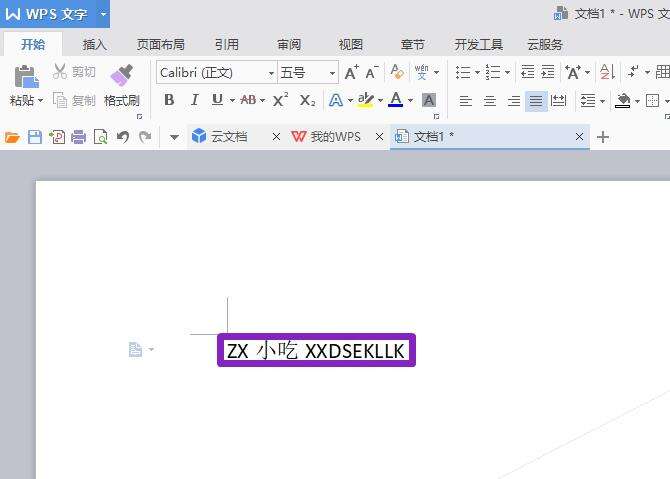
Task: Click the sort A-Z icon
Action: 607,72
